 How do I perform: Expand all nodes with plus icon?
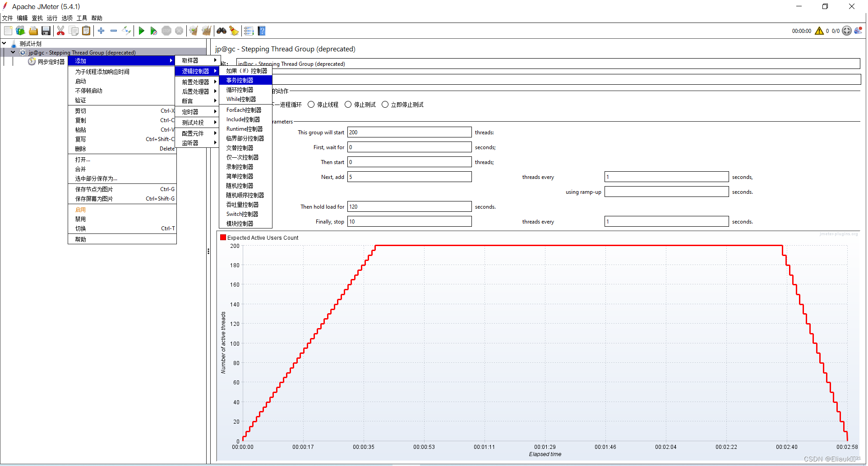(x=101, y=31)
